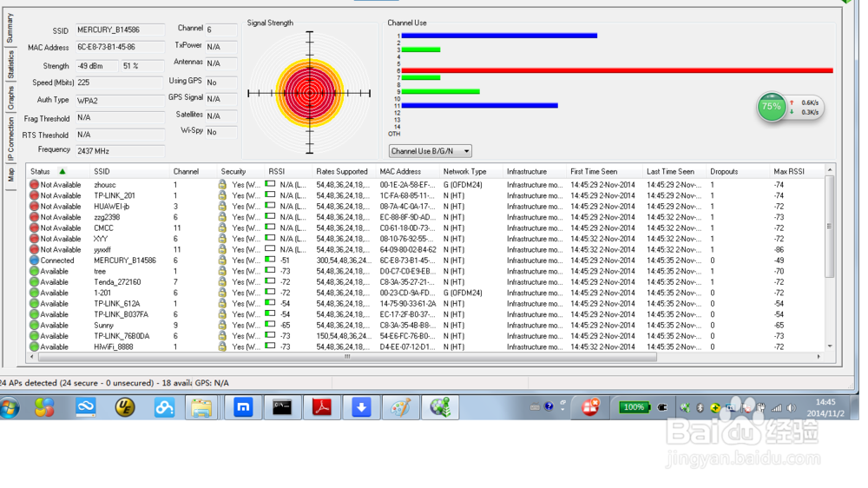Click the help question mark tray icon
This screenshot has height=488, width=868.
pos(549,407)
